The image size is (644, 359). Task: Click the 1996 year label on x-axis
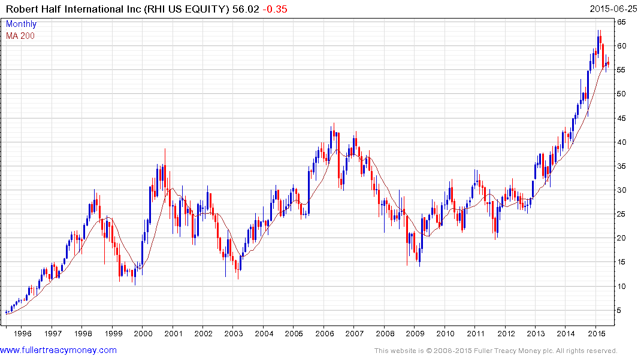coord(23,333)
